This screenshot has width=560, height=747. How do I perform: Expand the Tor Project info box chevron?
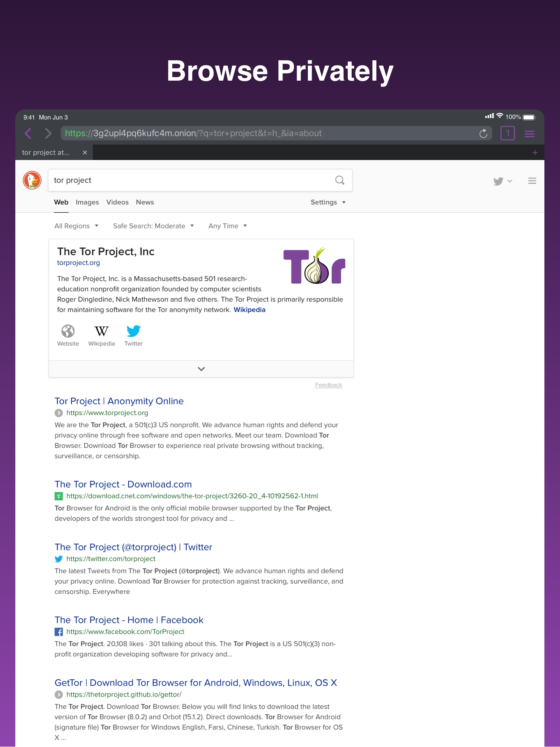(x=201, y=369)
